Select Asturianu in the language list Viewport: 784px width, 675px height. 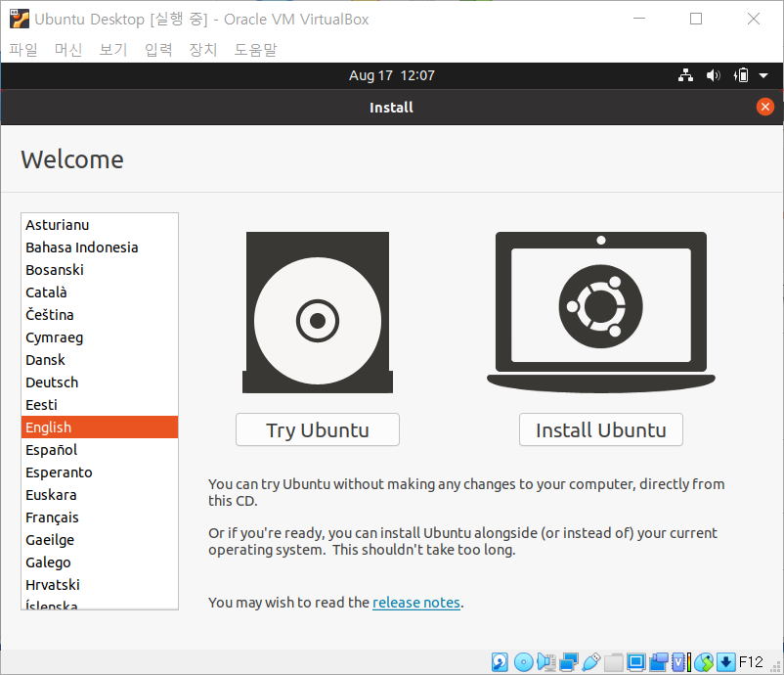tap(100, 225)
